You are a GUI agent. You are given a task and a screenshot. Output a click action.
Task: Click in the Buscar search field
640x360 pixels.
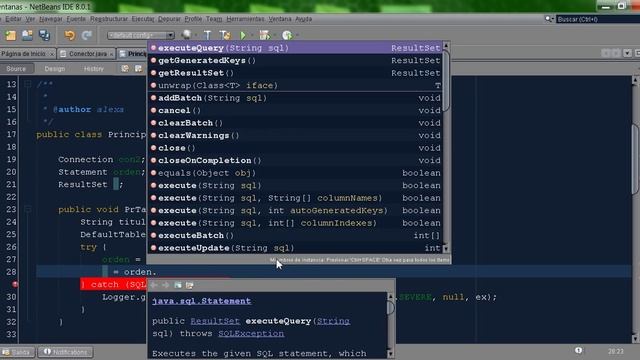[598, 19]
